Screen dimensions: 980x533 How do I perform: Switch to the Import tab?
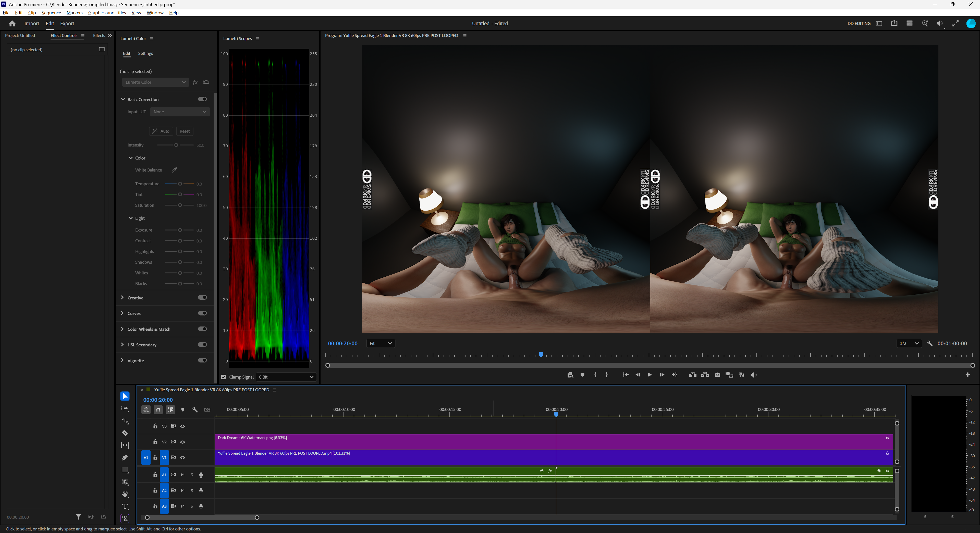click(x=32, y=23)
